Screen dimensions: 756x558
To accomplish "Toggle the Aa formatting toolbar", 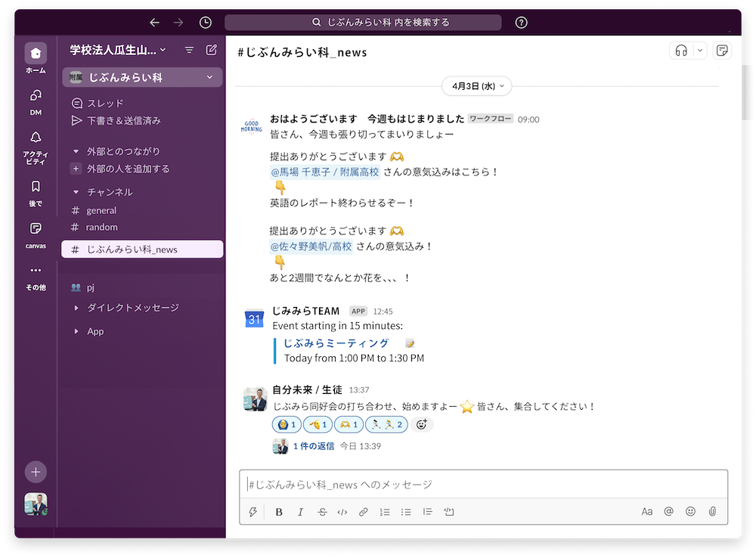I will click(x=647, y=512).
